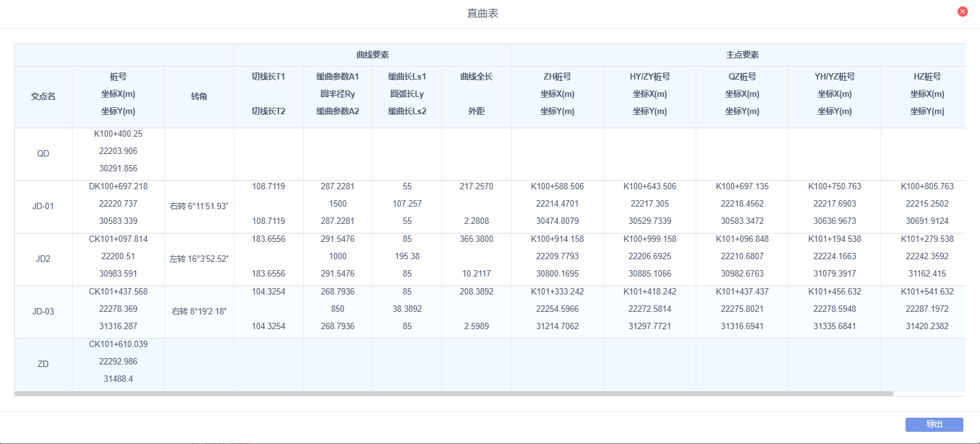980x444 pixels.
Task: Click the 导出 export button
Action: (x=934, y=425)
